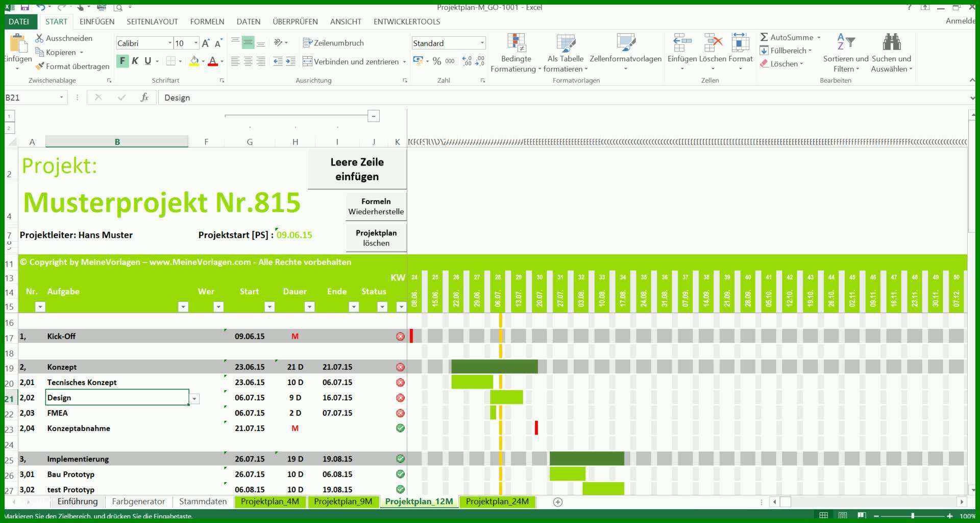Open the Calibri font name dropdown

169,43
